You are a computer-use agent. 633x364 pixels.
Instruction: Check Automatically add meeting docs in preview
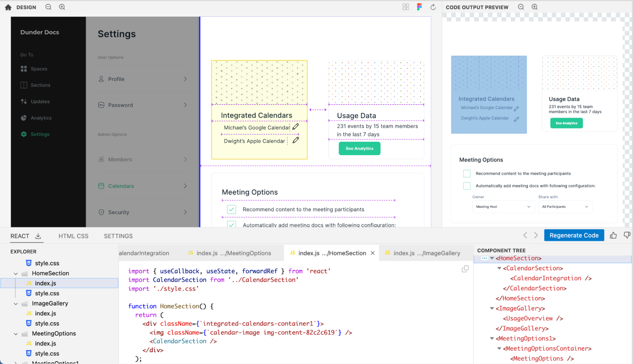point(467,186)
